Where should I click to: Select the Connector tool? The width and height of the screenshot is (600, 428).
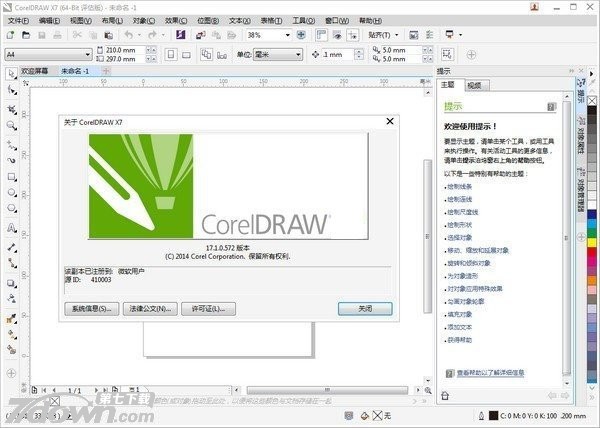(11, 263)
